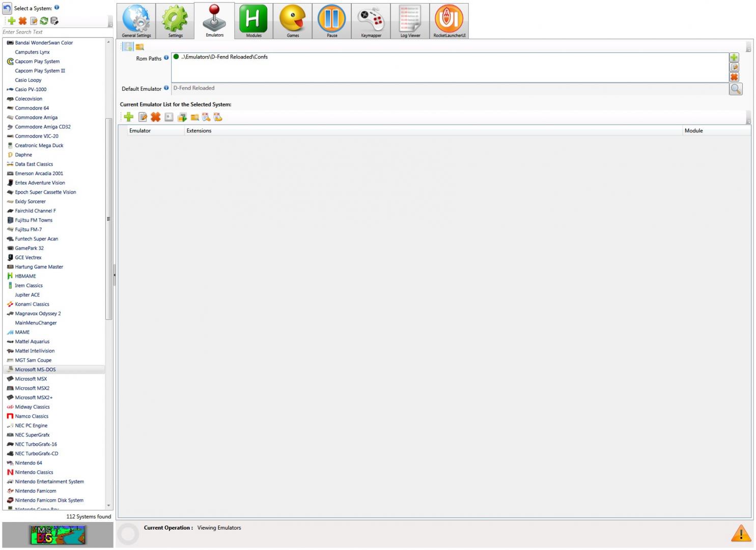The height and width of the screenshot is (550, 756).
Task: Click the database edit icon in systems toolbar
Action: 54,21
